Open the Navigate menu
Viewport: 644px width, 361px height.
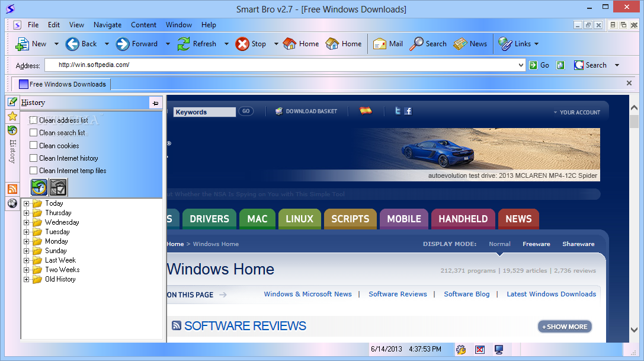coord(108,25)
